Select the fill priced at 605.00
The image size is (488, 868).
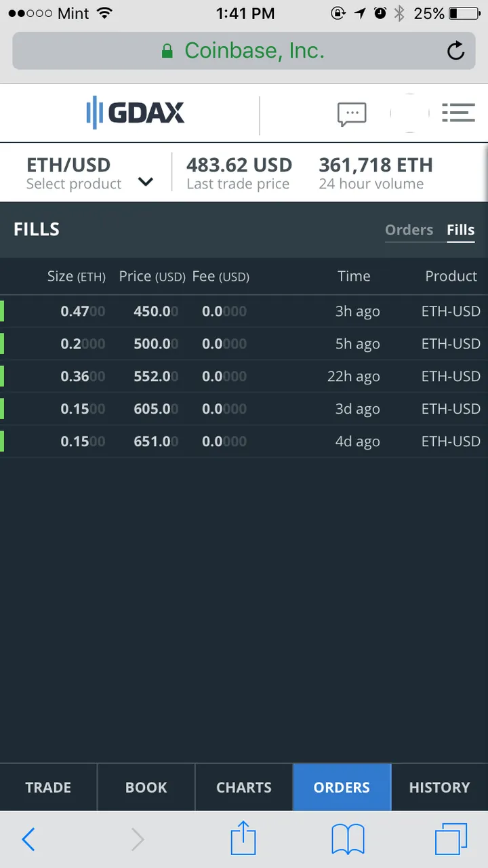[244, 409]
